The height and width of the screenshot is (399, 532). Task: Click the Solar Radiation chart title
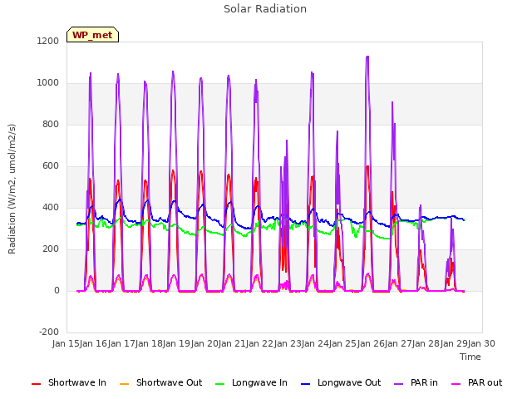(265, 9)
